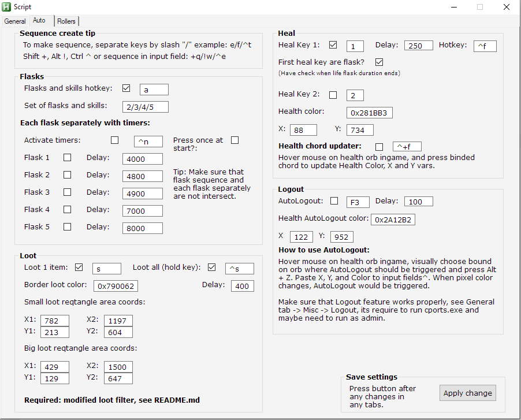Enable the AutoLogout checkbox
Image resolution: width=521 pixels, height=420 pixels.
334,201
